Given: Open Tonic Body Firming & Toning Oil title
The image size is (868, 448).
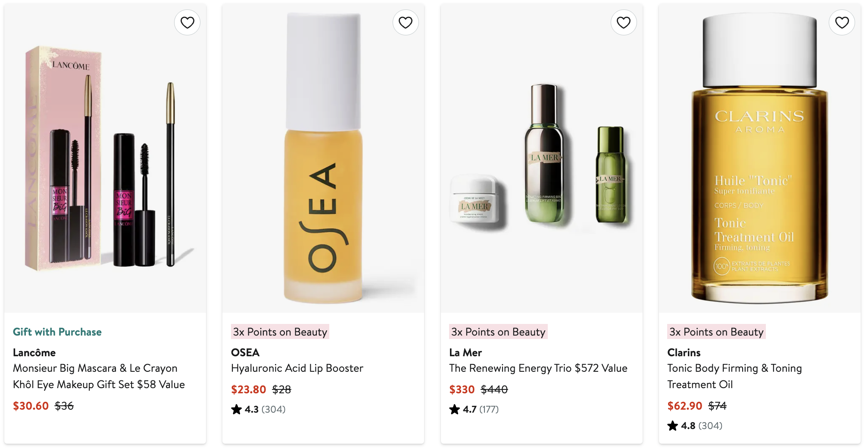Looking at the screenshot, I should click(x=734, y=376).
